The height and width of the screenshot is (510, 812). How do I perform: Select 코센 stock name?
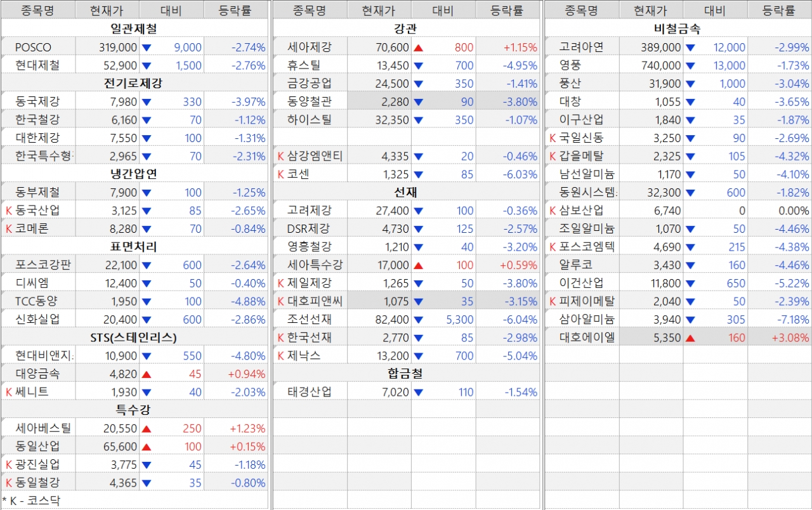(298, 174)
